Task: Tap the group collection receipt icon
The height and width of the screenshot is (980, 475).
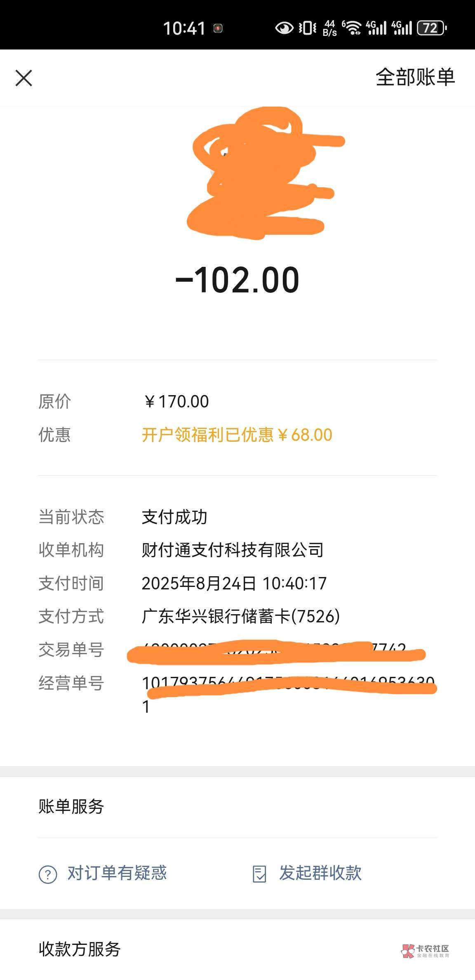Action: pos(259,874)
